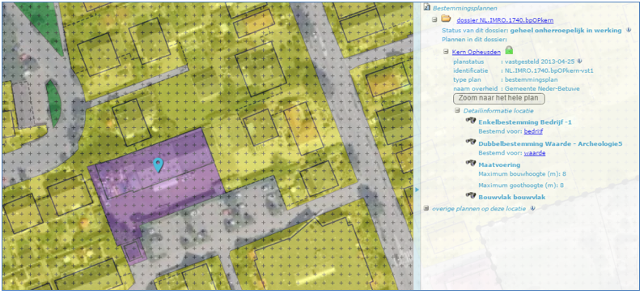Click binoculars icon next to Dubbelbestemming Waarde - Archeologie5
This screenshot has height=294, width=644.
point(471,142)
